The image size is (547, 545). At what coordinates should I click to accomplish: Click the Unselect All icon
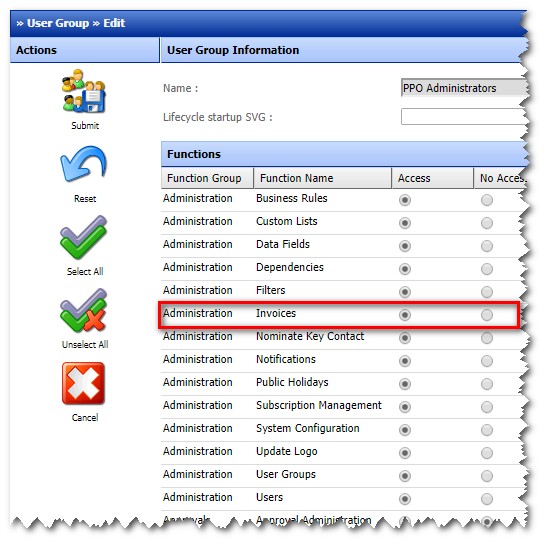84,310
